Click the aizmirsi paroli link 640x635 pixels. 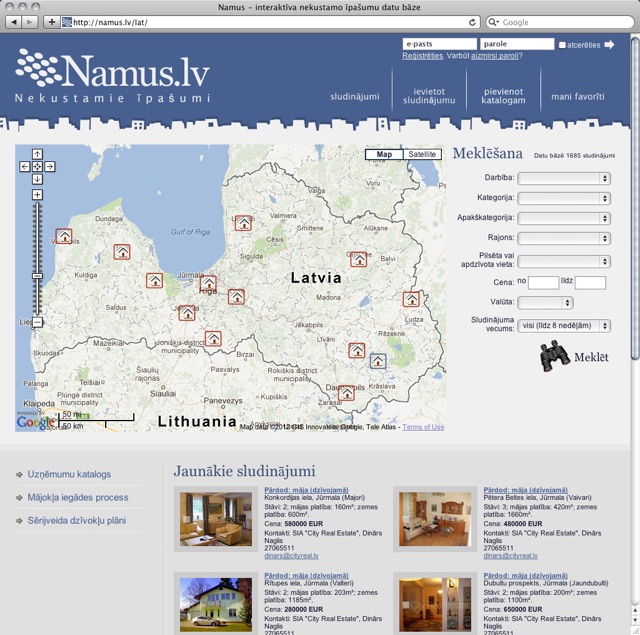(x=495, y=56)
